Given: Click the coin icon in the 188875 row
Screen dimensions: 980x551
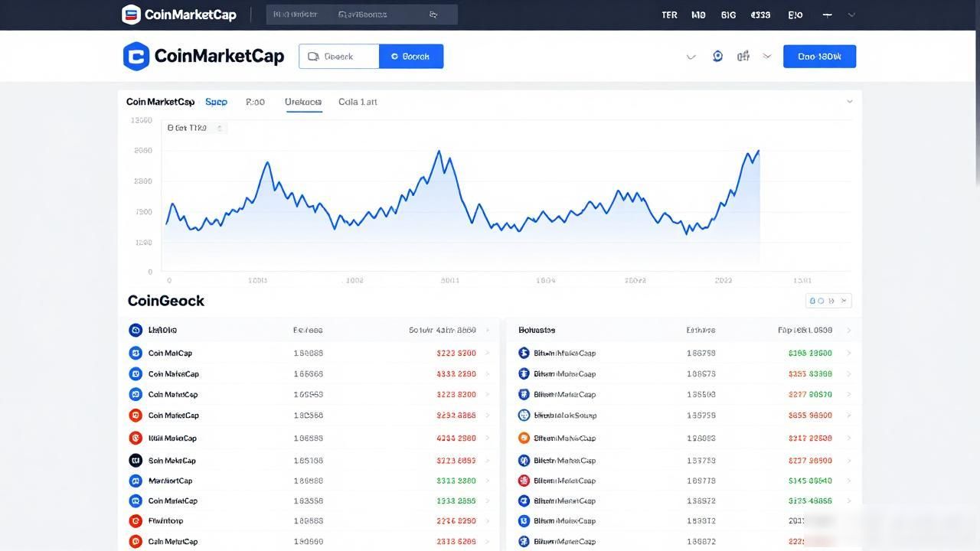Looking at the screenshot, I should click(524, 374).
